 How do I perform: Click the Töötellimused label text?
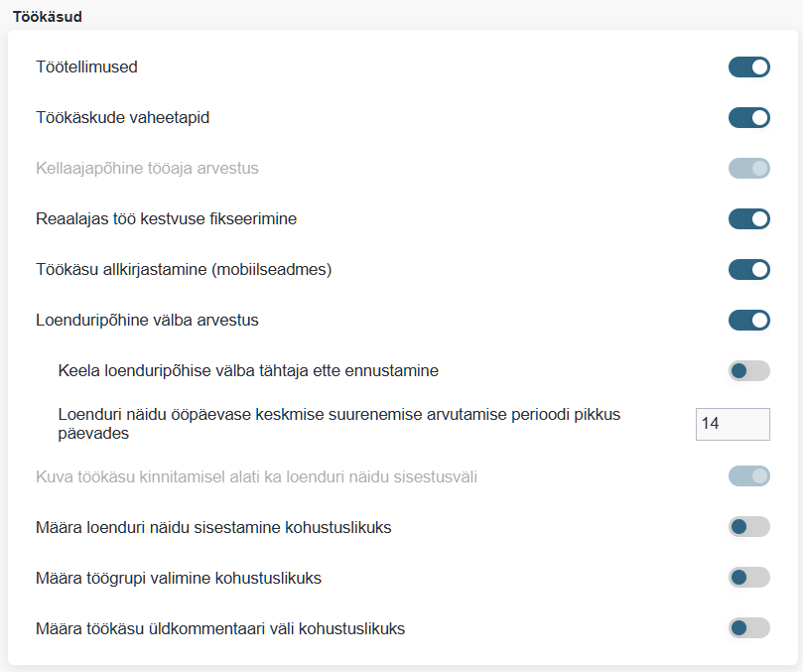(86, 67)
